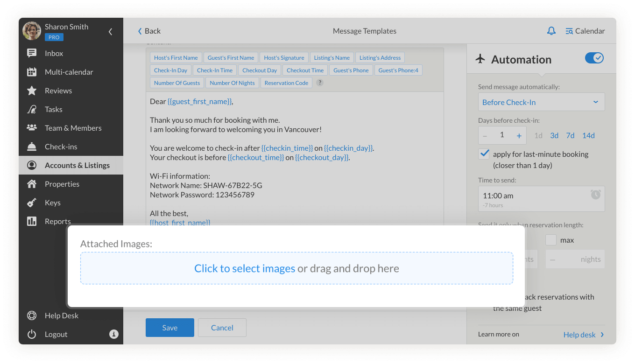This screenshot has width=635, height=364.
Task: Click to select images upload area
Action: coord(245,268)
